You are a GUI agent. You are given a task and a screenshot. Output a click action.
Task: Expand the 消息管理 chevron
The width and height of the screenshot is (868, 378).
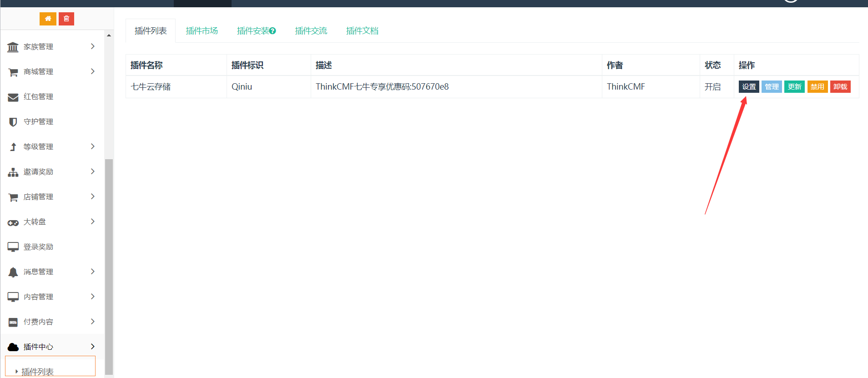pos(93,272)
